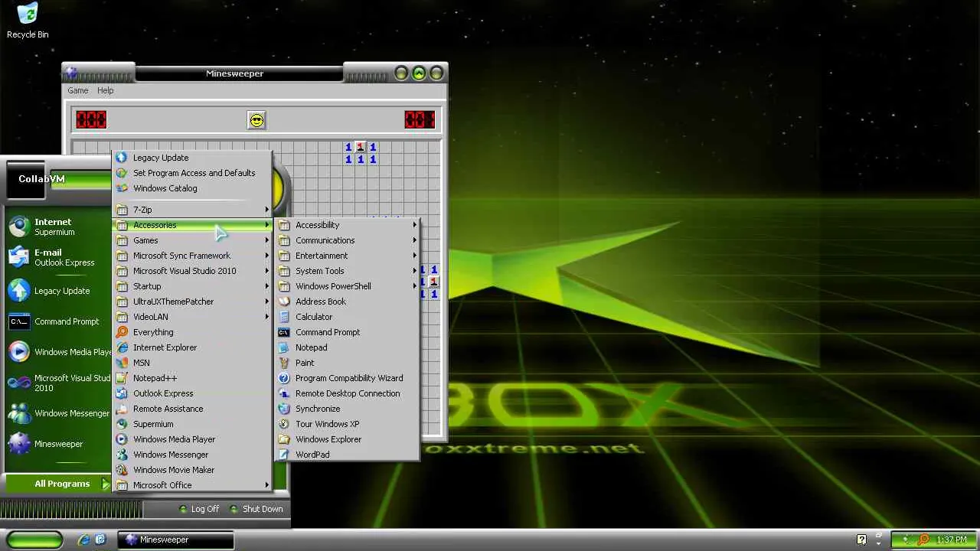Image resolution: width=980 pixels, height=551 pixels.
Task: Open E-mail Outlook Express pinned Start item
Action: tap(58, 257)
